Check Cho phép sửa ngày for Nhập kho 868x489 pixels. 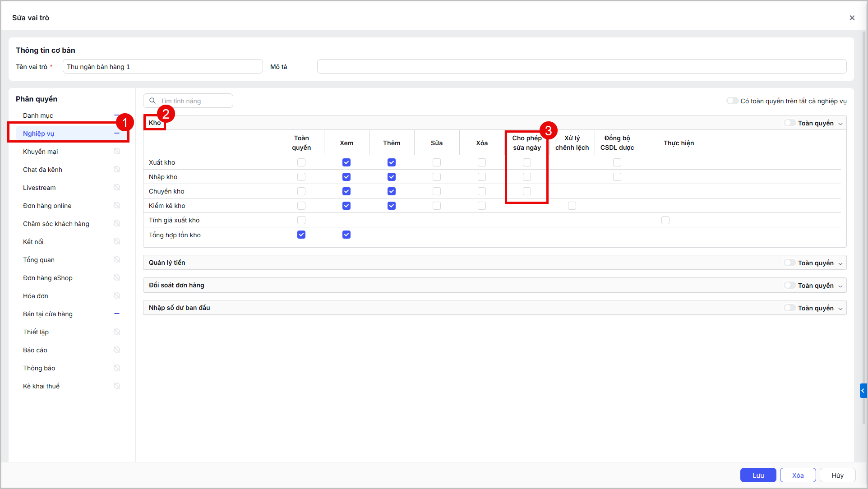tap(527, 177)
